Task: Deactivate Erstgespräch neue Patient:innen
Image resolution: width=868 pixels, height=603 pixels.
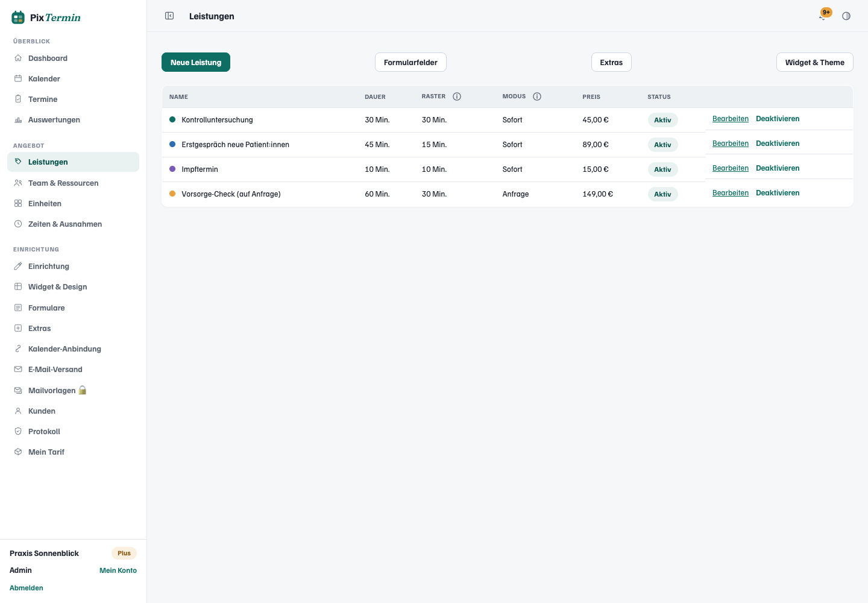Action: [x=778, y=144]
